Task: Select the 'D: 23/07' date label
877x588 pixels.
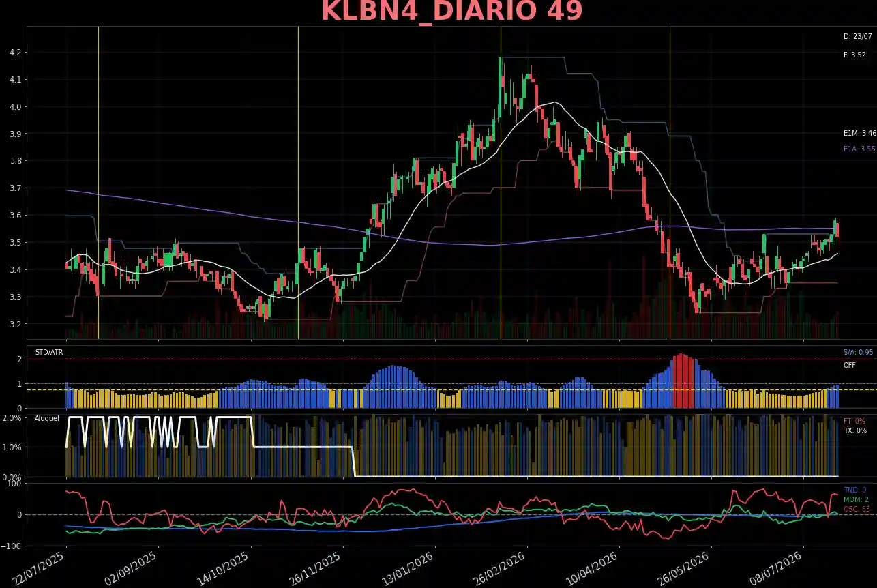Action: [x=857, y=36]
